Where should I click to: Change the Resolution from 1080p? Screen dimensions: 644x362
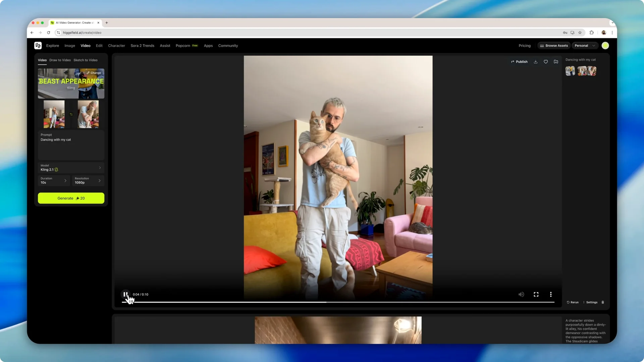88,181
